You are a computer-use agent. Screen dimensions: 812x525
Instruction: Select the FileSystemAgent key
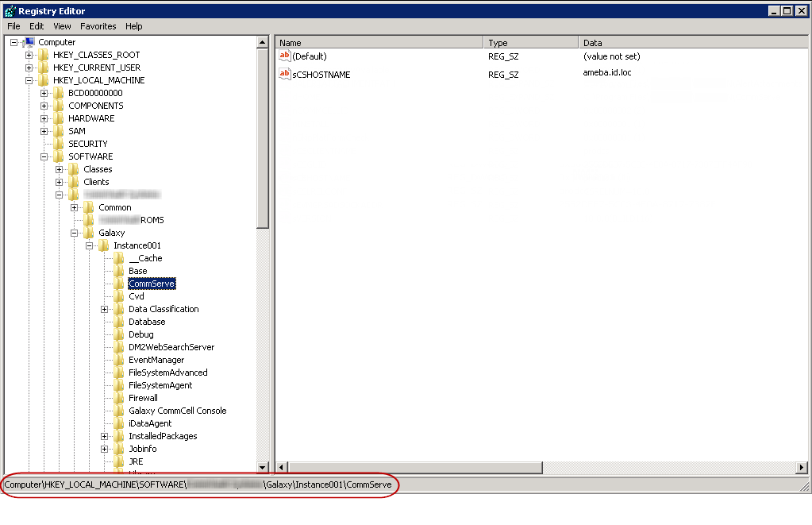pos(160,385)
